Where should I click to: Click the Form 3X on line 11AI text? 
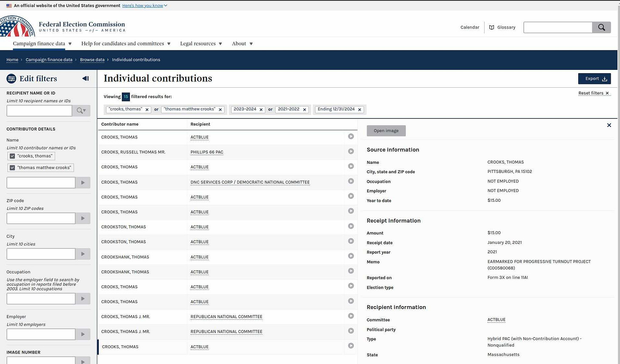coord(508,278)
